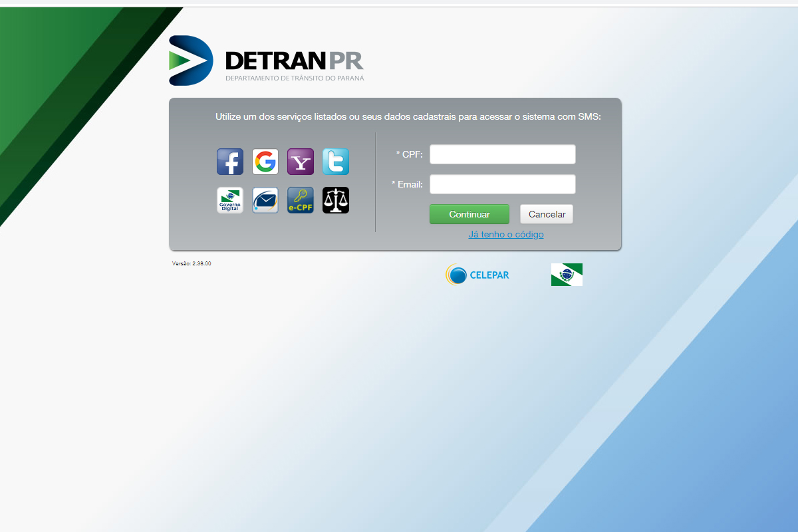Sign in with the Facebook icon
The width and height of the screenshot is (798, 532).
230,162
